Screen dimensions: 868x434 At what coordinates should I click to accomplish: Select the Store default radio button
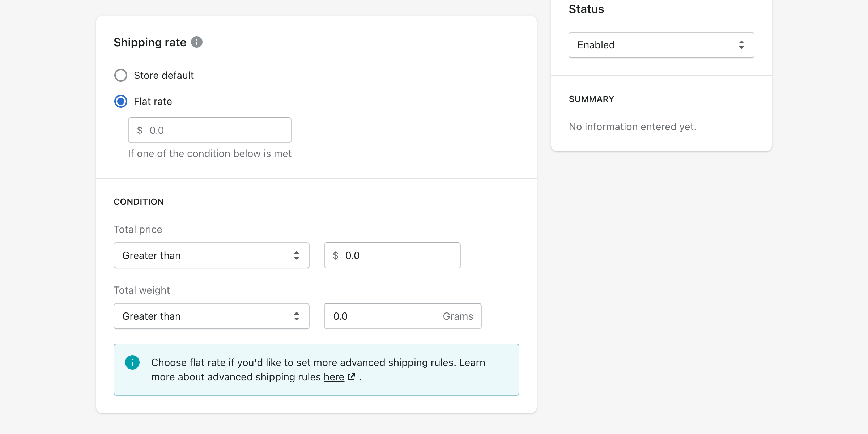click(x=121, y=75)
